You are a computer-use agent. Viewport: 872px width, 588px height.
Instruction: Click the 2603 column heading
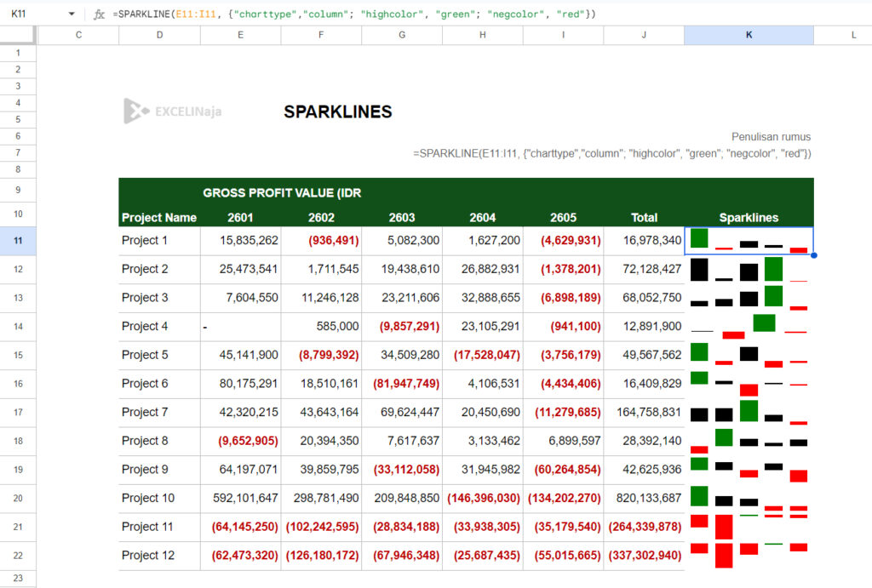pyautogui.click(x=402, y=218)
